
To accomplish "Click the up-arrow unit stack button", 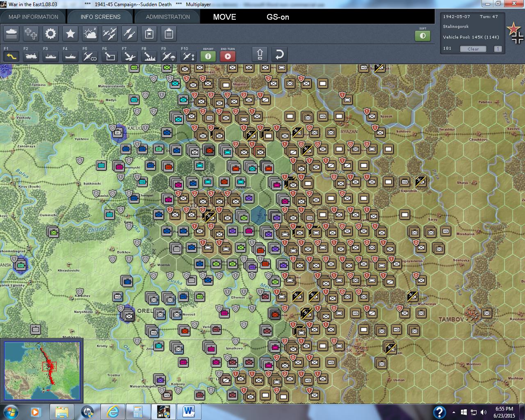I will 260,55.
